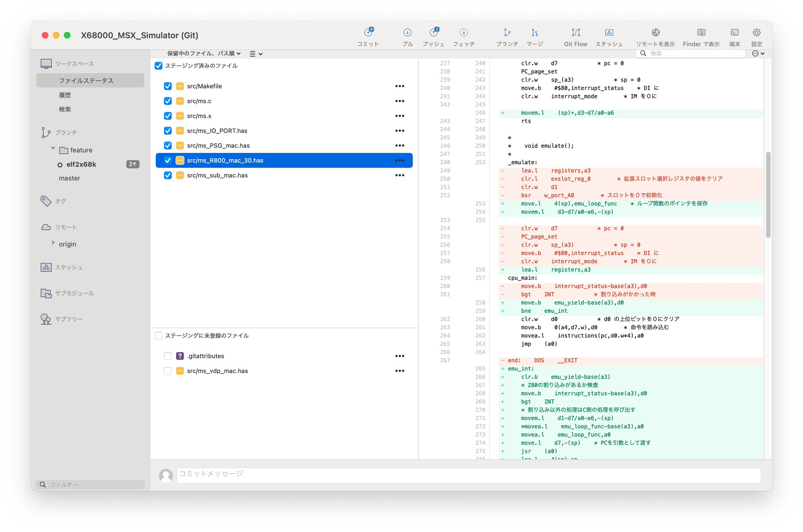Open the Settings (設定) gear icon
Image resolution: width=803 pixels, height=532 pixels.
pos(757,33)
